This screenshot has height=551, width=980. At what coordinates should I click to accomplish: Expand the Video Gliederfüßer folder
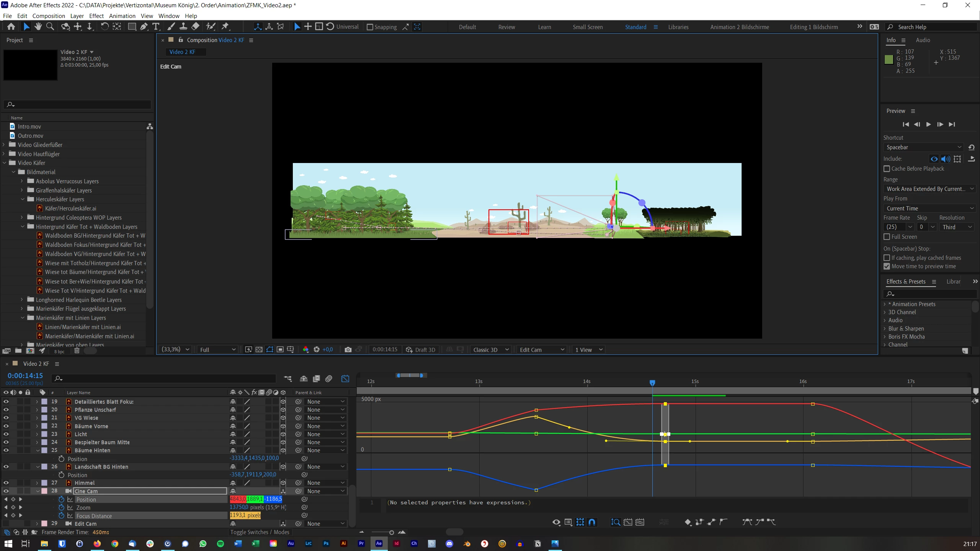pos(4,145)
